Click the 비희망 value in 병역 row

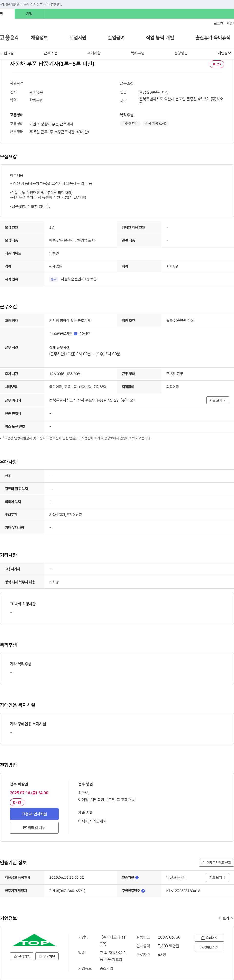click(54, 582)
